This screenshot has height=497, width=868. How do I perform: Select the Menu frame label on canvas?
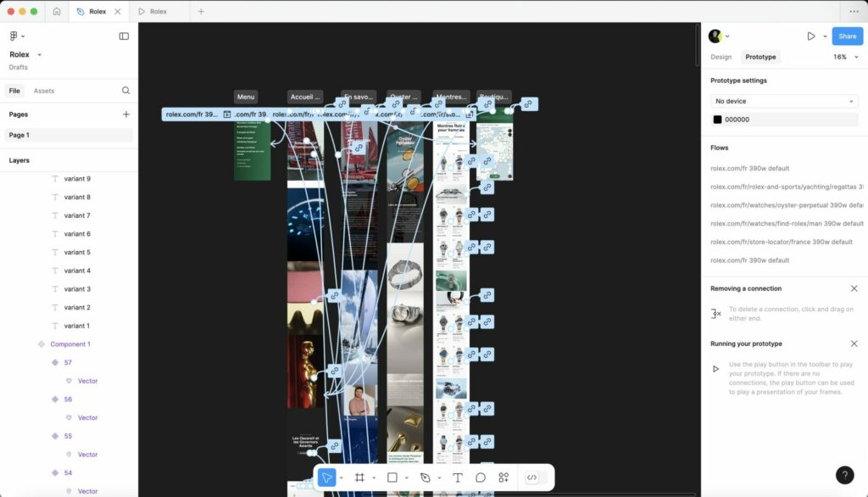[x=246, y=97]
